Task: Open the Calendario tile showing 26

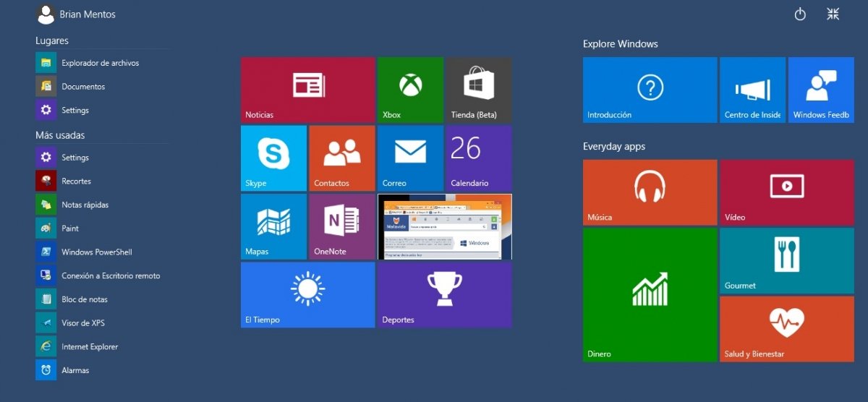Action: [479, 158]
